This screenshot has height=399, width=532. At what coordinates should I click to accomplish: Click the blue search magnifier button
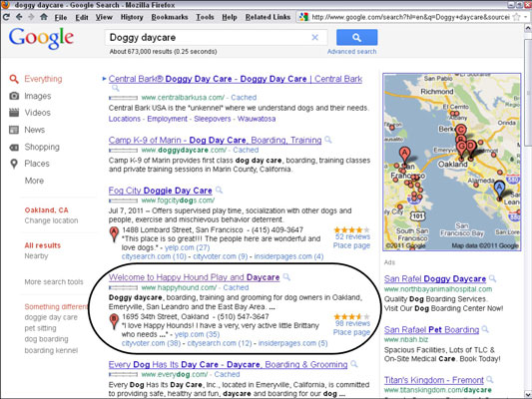pyautogui.click(x=356, y=37)
